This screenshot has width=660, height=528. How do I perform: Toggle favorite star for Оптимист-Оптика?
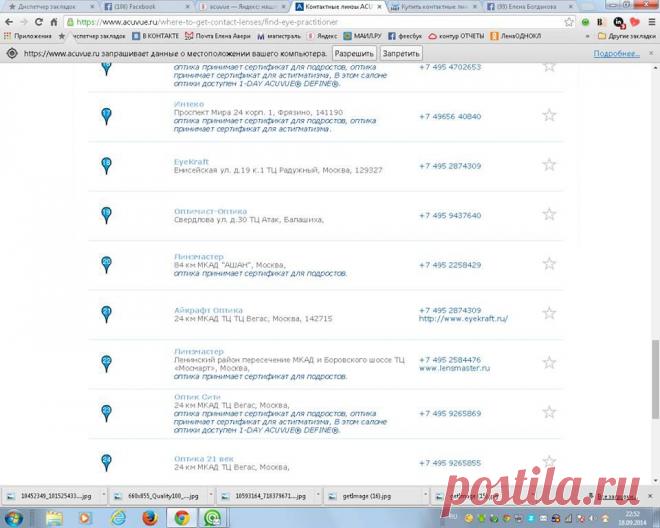pos(549,215)
